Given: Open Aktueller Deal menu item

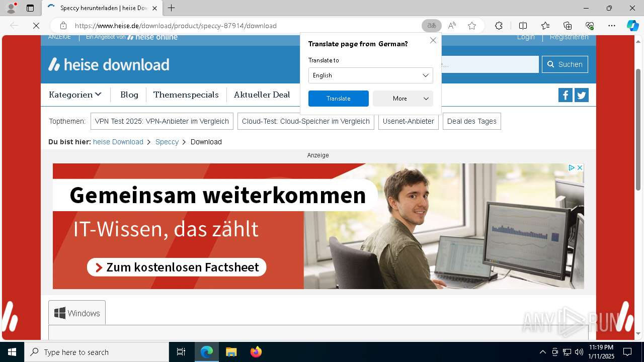Looking at the screenshot, I should point(262,95).
